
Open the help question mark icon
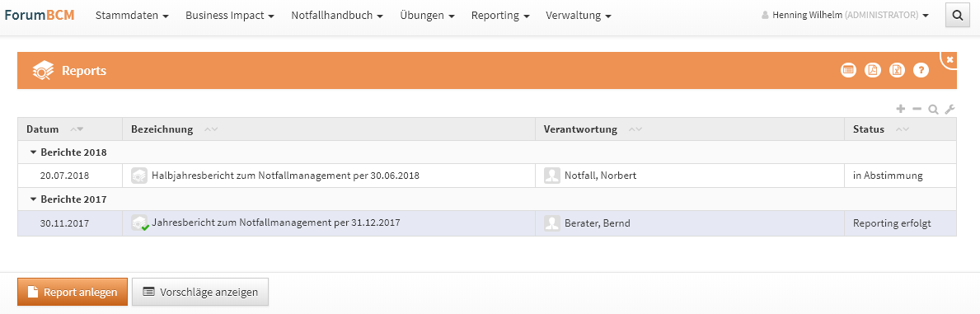pos(921,70)
